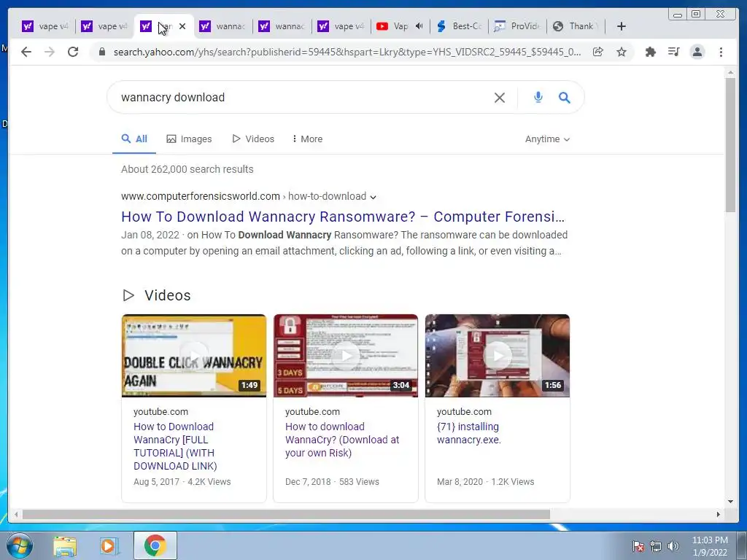This screenshot has height=560, width=747.
Task: Open Action Center flag in system tray
Action: click(x=638, y=546)
